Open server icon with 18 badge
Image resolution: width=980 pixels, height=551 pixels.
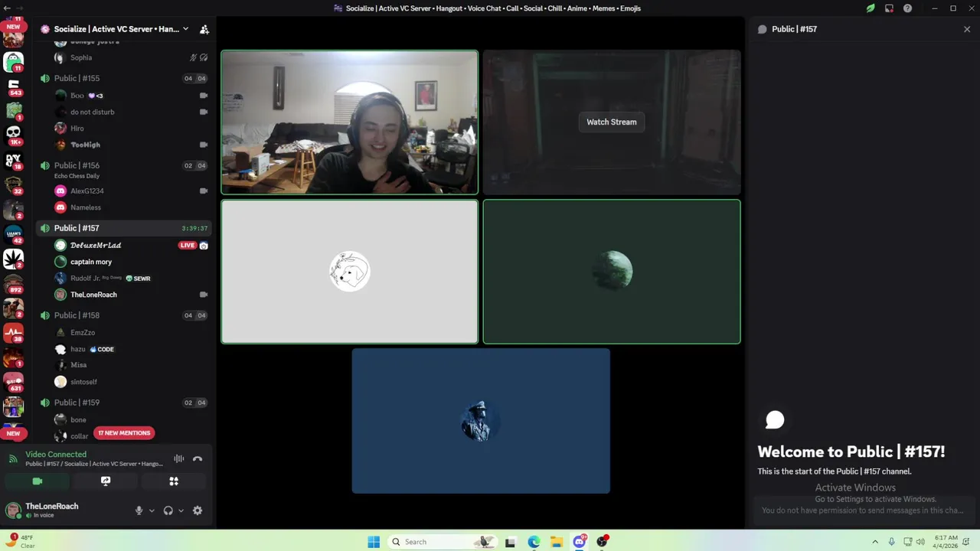pyautogui.click(x=13, y=160)
